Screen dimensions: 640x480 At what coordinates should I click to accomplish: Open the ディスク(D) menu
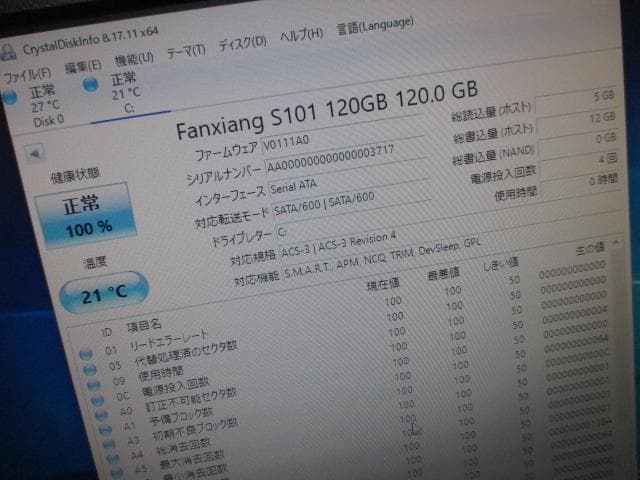(242, 43)
